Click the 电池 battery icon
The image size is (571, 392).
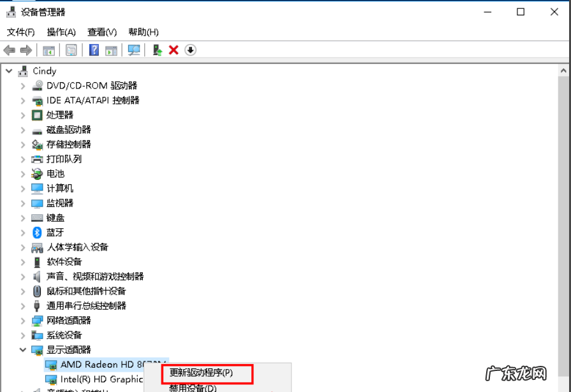tap(37, 174)
